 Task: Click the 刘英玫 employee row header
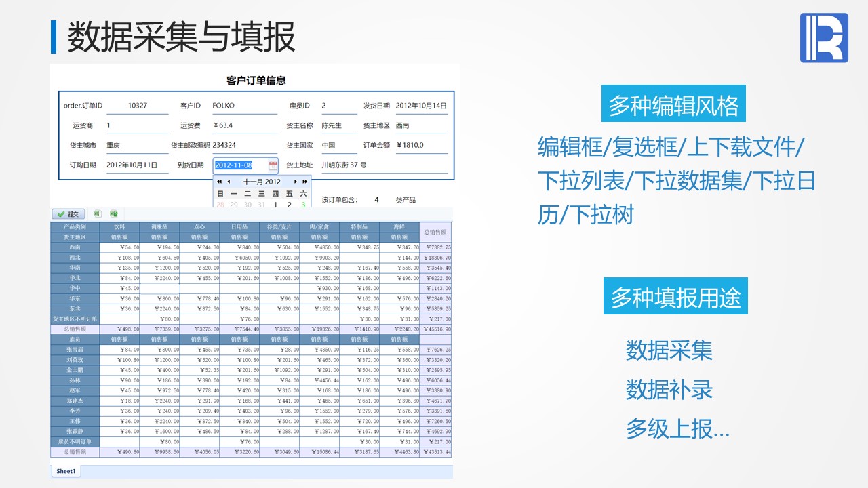[75, 359]
